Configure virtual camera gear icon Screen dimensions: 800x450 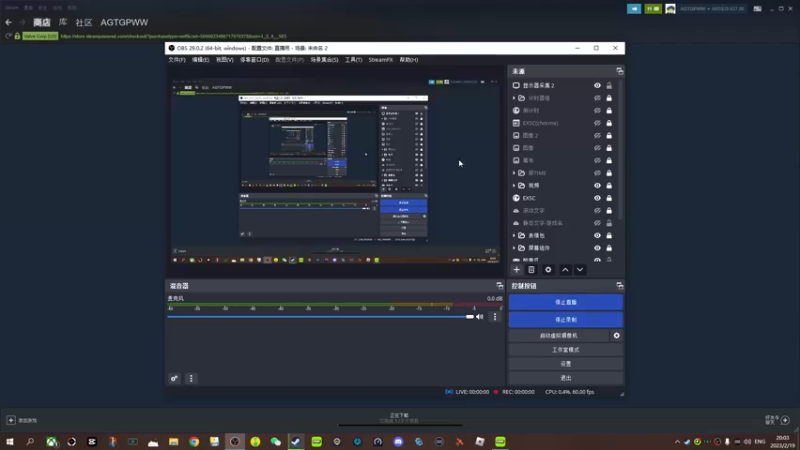616,336
